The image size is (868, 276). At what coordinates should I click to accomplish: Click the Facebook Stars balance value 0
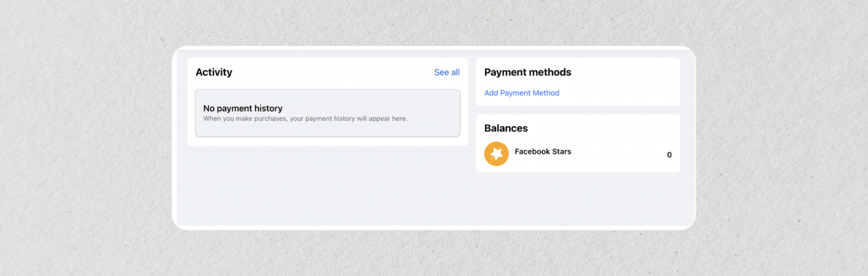tap(669, 155)
